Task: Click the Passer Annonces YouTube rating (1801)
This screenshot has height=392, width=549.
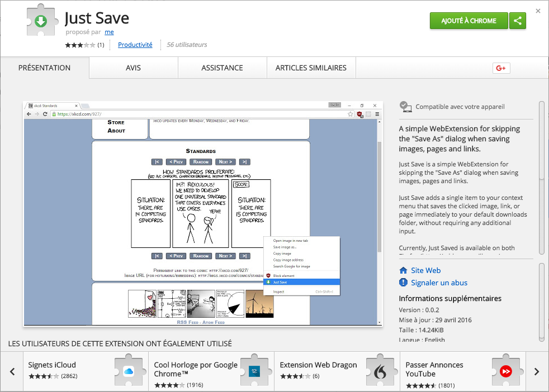Action: 447,386
